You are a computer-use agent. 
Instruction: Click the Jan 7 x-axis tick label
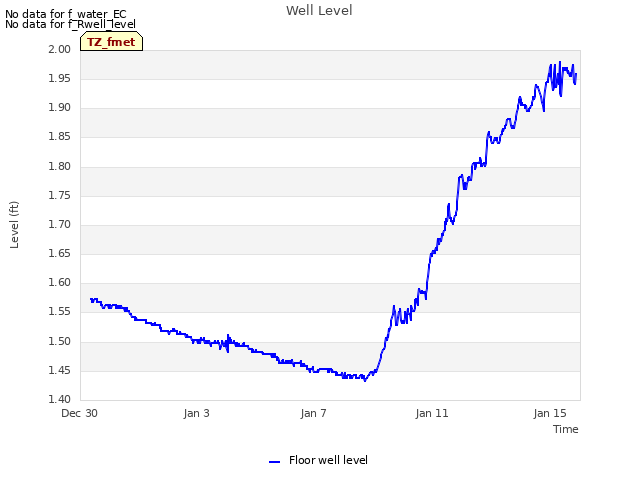coord(313,413)
